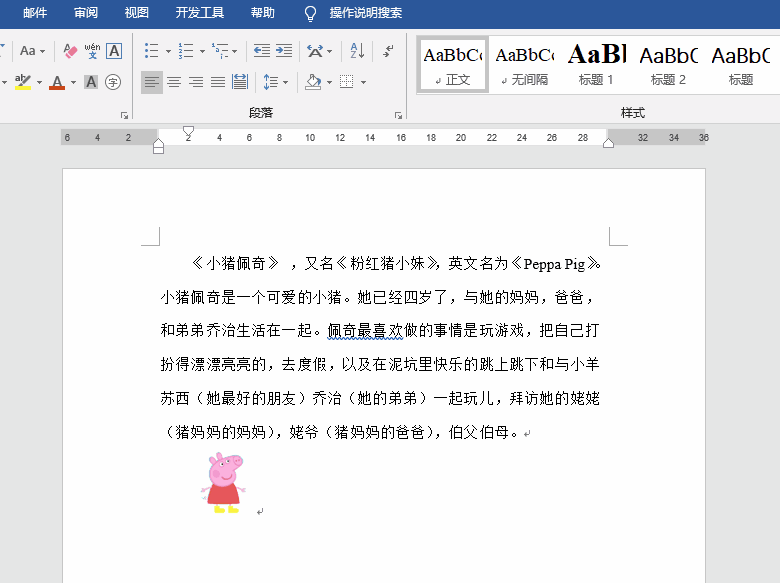Click first line indent ruler marker
The image size is (780, 583).
point(188,132)
